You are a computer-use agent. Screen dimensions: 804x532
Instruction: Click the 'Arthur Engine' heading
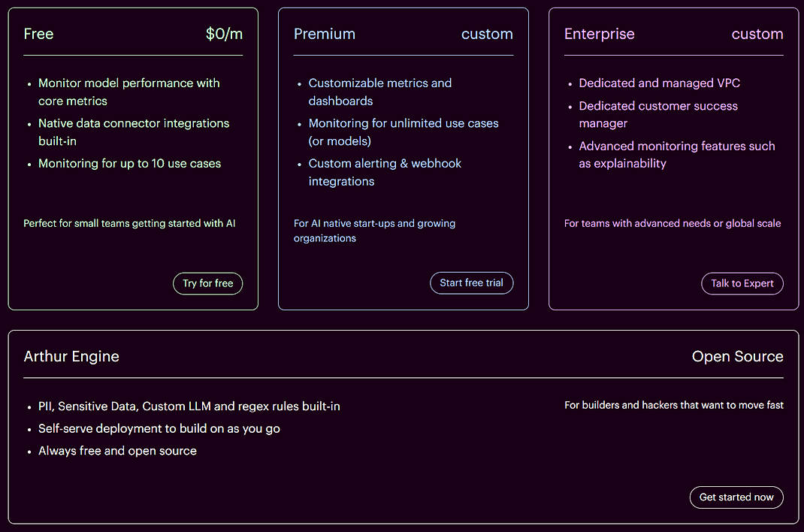pyautogui.click(x=71, y=356)
